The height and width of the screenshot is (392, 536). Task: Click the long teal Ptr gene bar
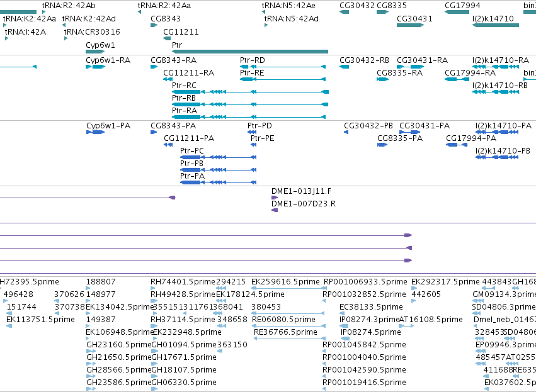point(250,52)
